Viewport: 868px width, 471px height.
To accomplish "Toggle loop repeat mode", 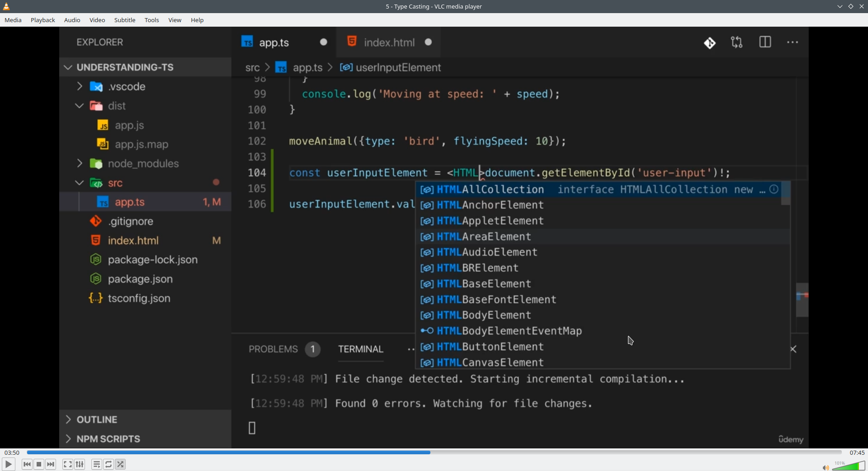I will tap(108, 464).
